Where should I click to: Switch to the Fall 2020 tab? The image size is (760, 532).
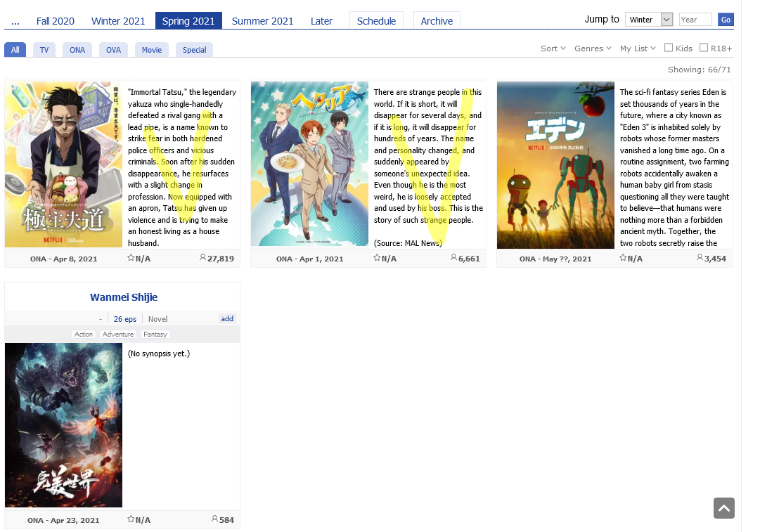(56, 21)
